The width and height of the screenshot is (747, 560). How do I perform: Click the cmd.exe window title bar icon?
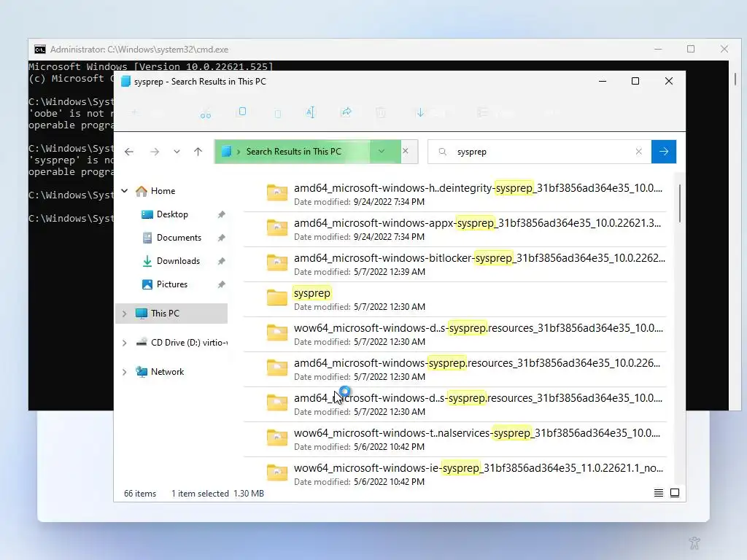point(40,50)
